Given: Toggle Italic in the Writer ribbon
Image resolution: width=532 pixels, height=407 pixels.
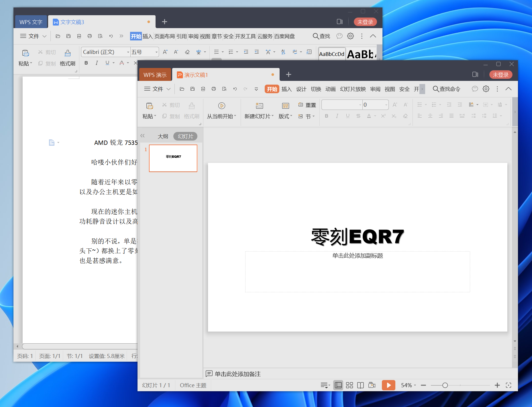Looking at the screenshot, I should 97,63.
